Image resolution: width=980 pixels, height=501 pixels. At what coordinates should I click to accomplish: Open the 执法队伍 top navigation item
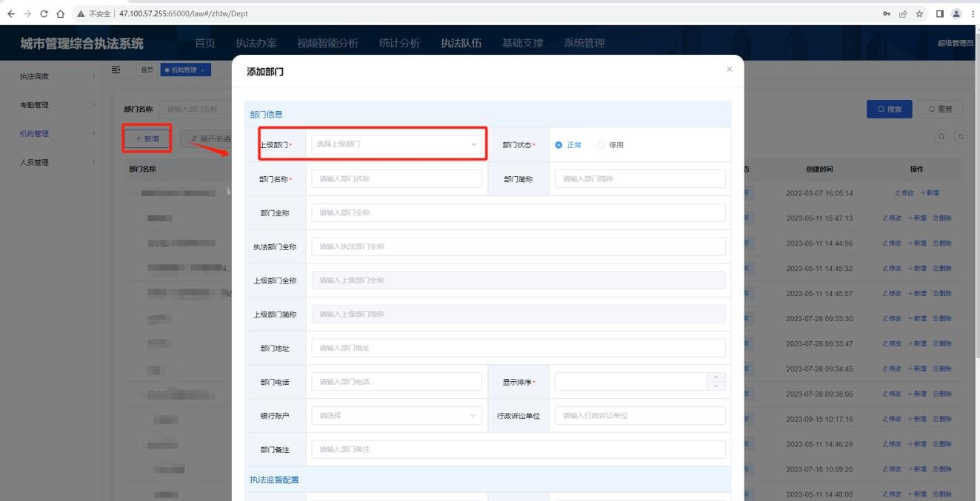[x=461, y=44]
